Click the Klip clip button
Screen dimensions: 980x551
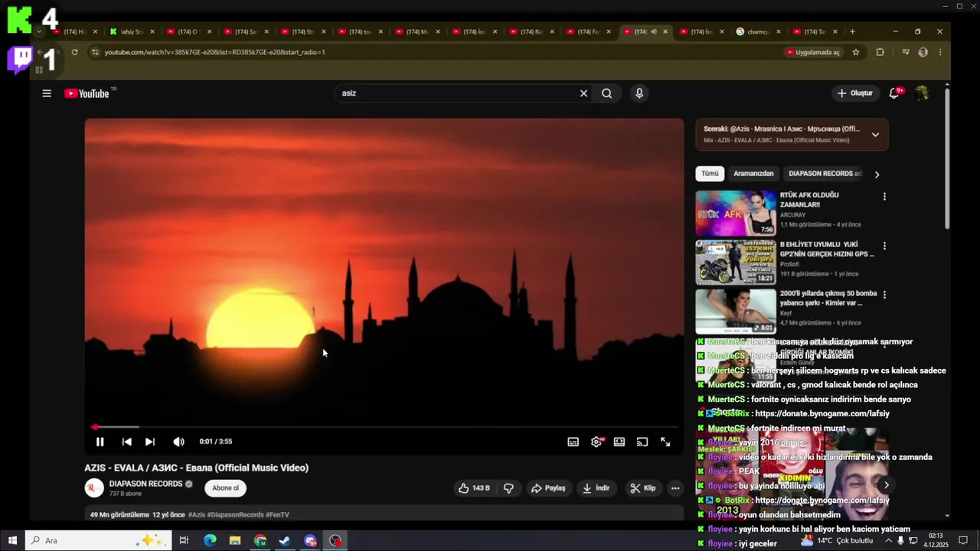(642, 488)
